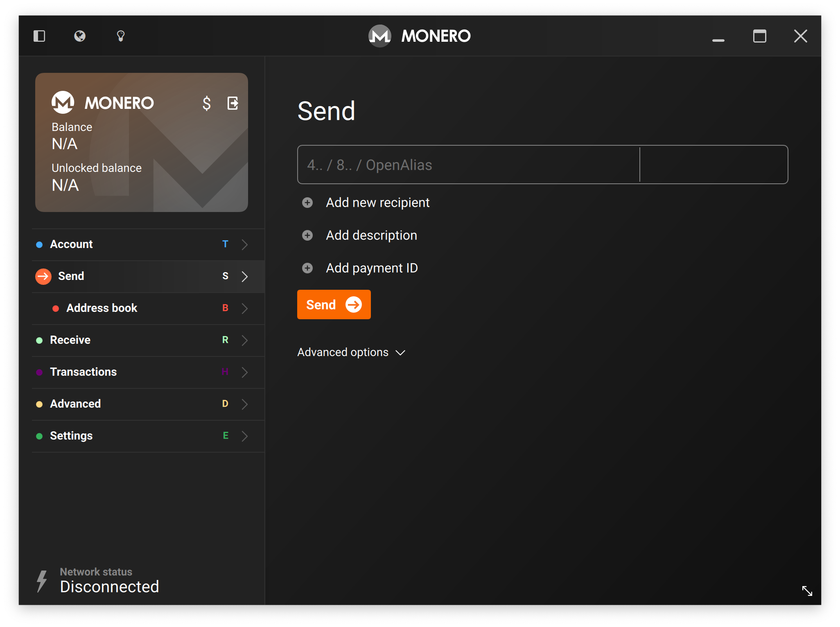Click the Disconnected network status text

click(109, 586)
